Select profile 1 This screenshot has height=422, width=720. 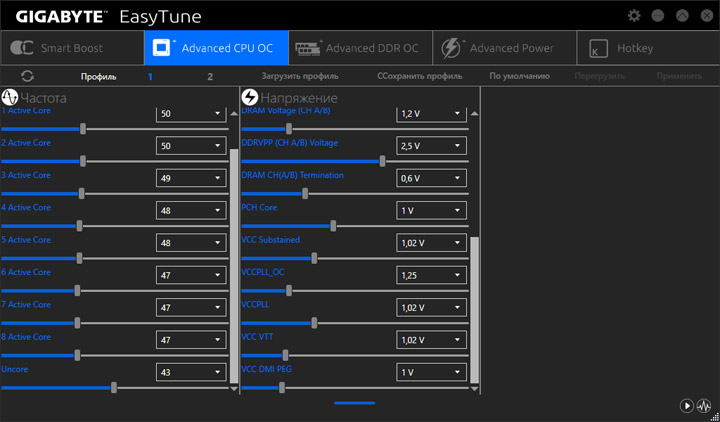[x=150, y=76]
